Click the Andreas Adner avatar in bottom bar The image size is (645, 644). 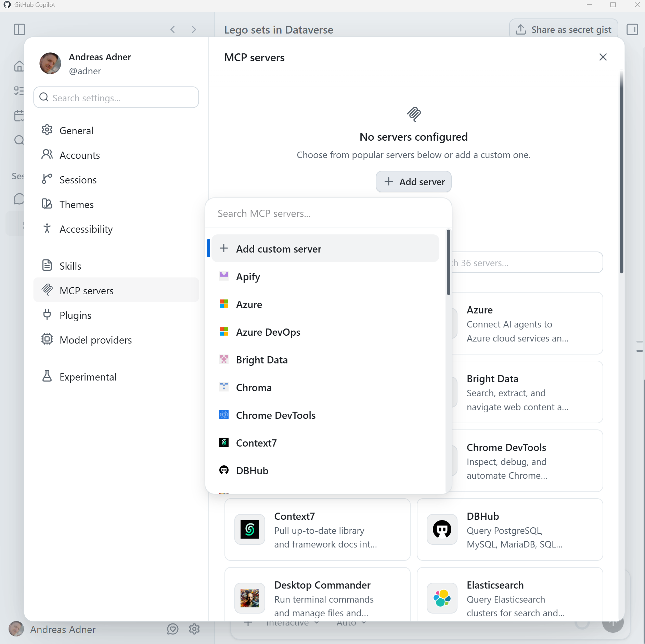[16, 629]
